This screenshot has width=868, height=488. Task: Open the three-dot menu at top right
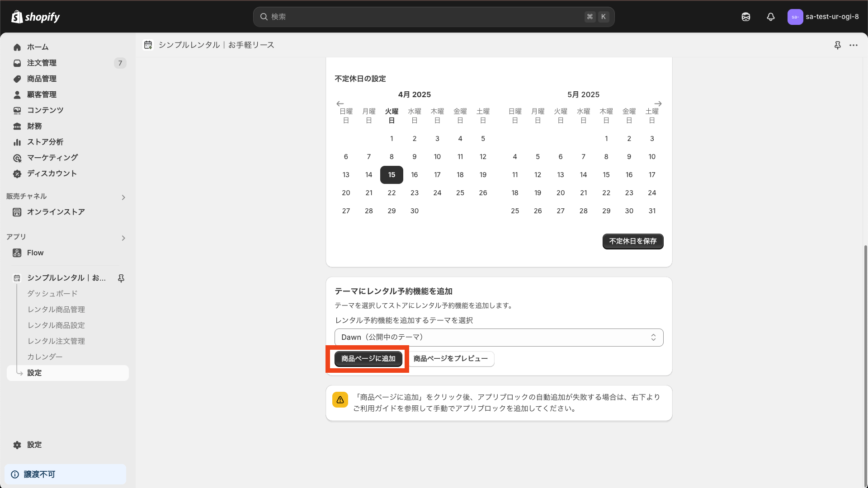(x=854, y=45)
